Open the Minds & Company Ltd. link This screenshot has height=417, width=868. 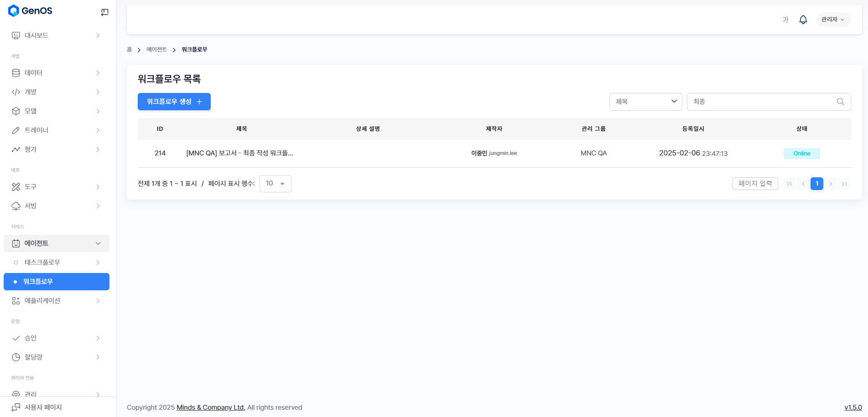211,407
